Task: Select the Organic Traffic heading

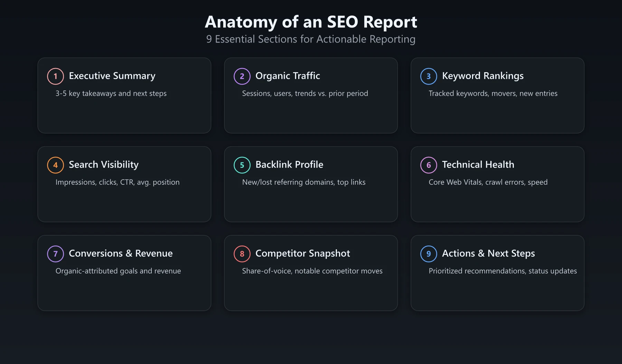Action: pos(288,76)
